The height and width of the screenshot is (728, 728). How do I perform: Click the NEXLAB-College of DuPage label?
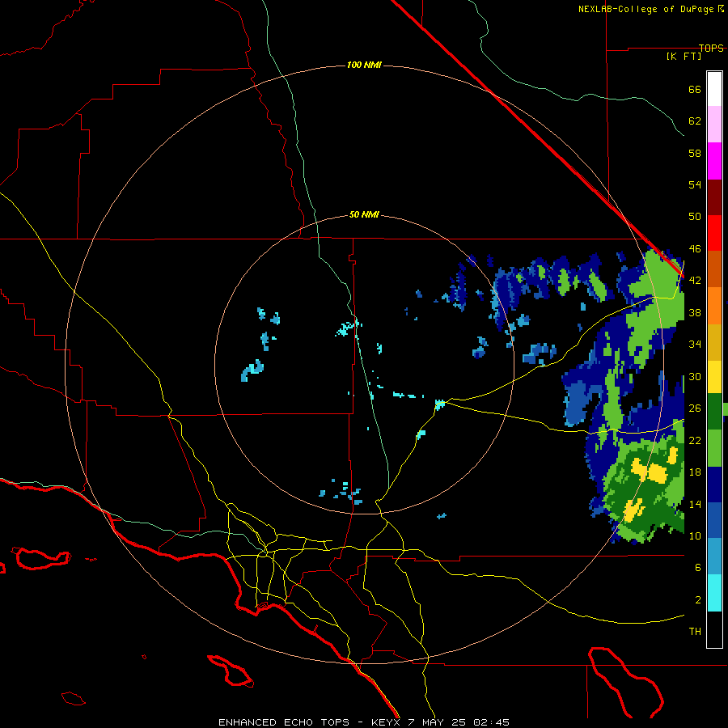[x=648, y=9]
